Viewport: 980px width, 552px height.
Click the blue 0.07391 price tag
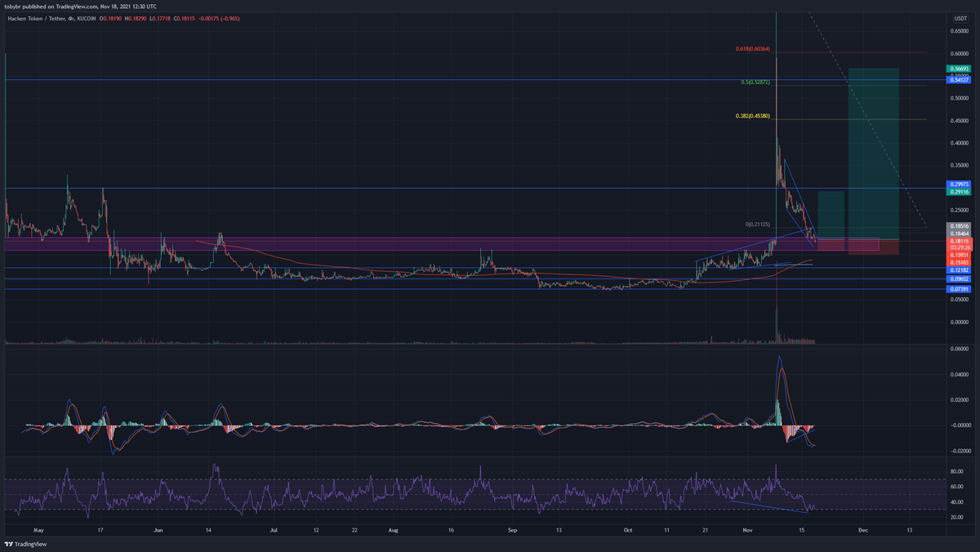coord(959,290)
